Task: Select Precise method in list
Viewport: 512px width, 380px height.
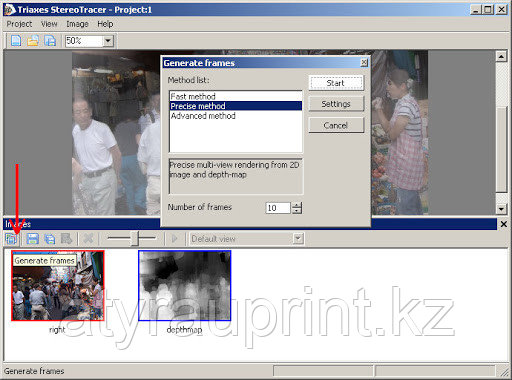Action: (x=236, y=106)
